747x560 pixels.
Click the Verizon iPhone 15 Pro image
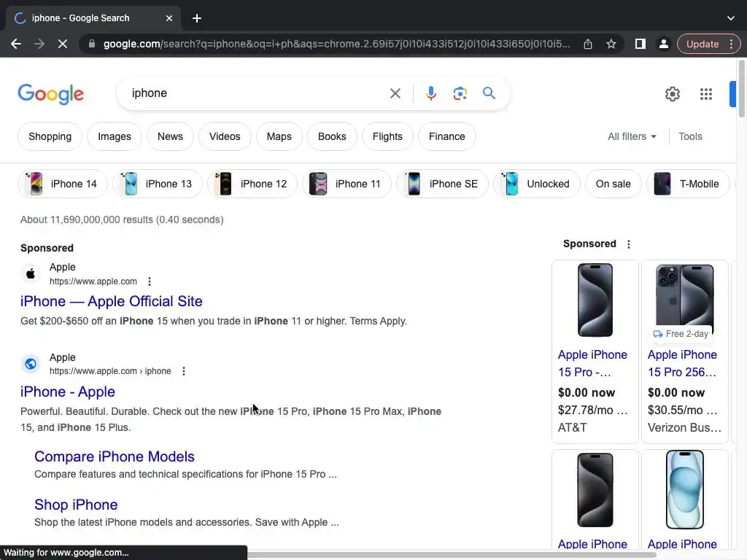pyautogui.click(x=684, y=300)
